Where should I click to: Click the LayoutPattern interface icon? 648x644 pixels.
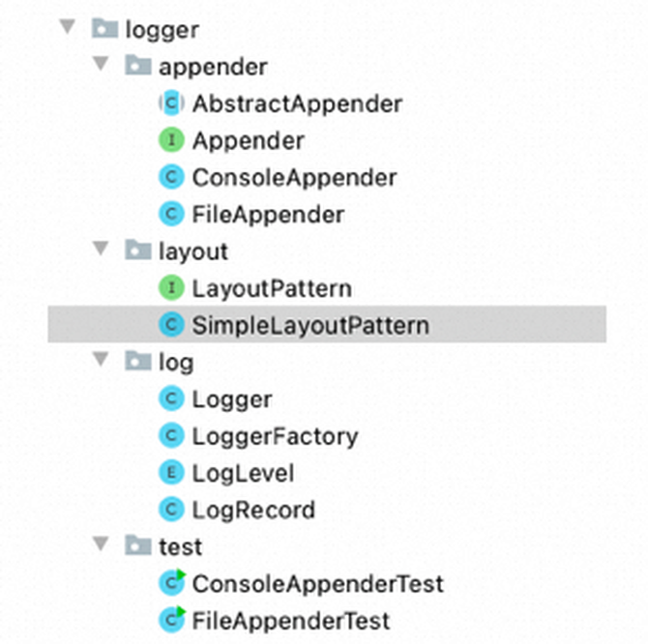171,288
